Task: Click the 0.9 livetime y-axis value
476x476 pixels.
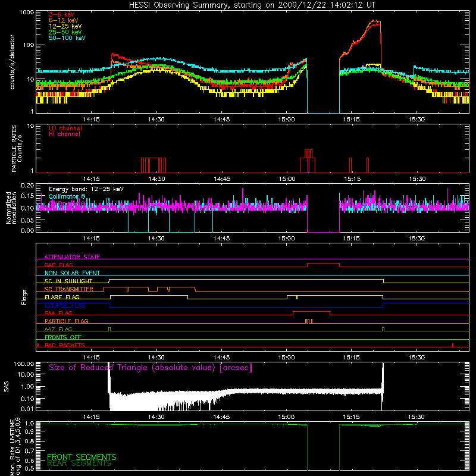Action: 29,431
